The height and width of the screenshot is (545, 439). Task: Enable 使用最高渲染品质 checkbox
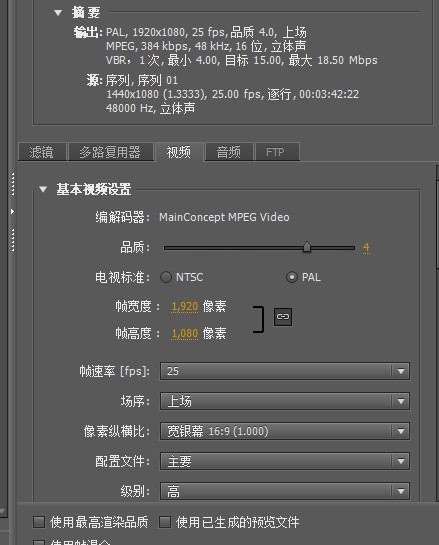click(39, 522)
